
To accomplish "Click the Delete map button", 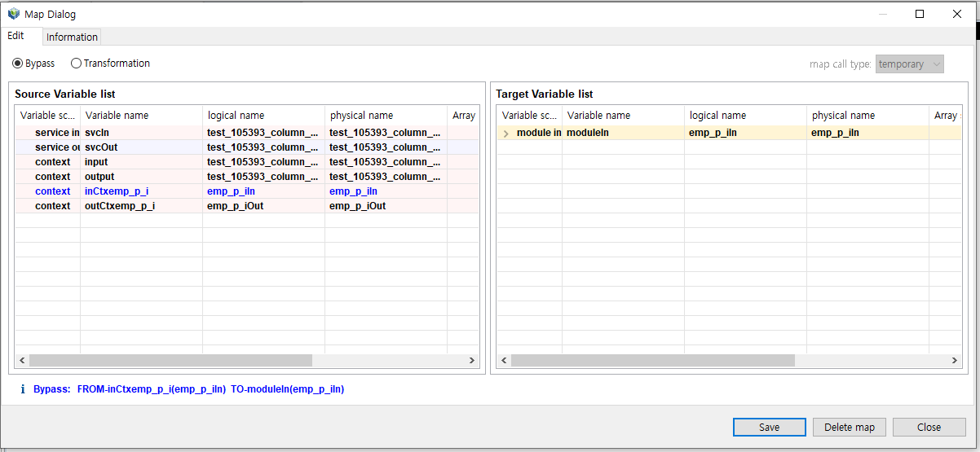I will 849,427.
